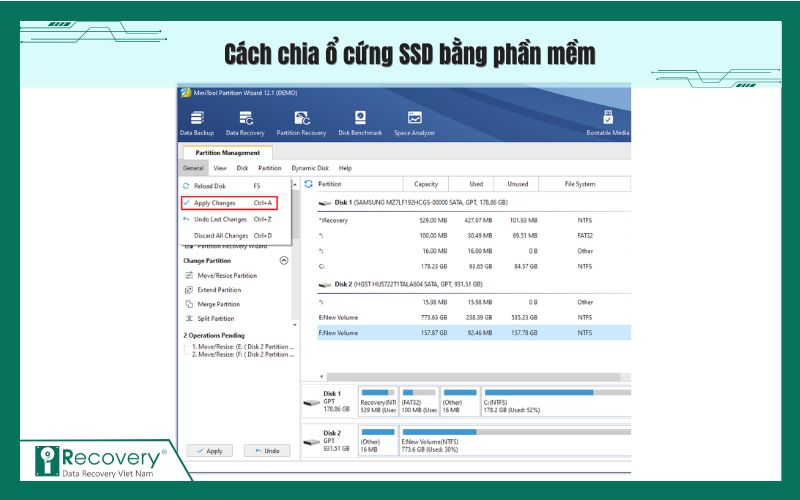Select the F:New Volume partition row
The image size is (800, 500).
pos(473,333)
